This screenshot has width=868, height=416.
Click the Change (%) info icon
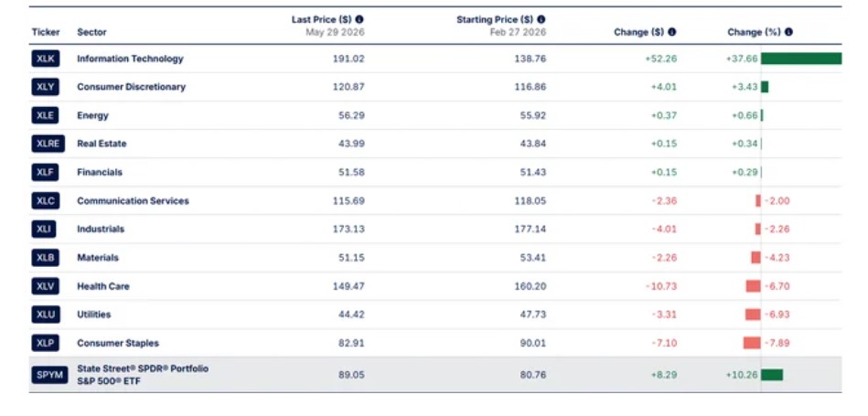(x=788, y=32)
